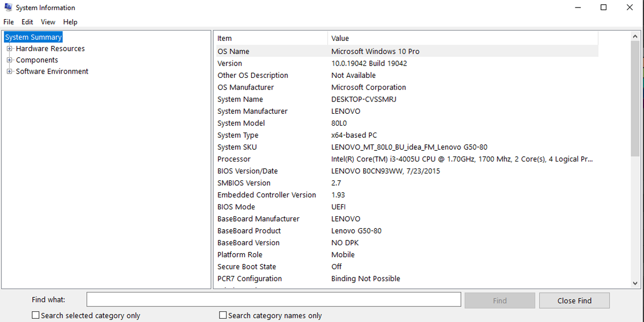Click inside the Find what text field
This screenshot has height=322, width=644.
click(x=274, y=299)
